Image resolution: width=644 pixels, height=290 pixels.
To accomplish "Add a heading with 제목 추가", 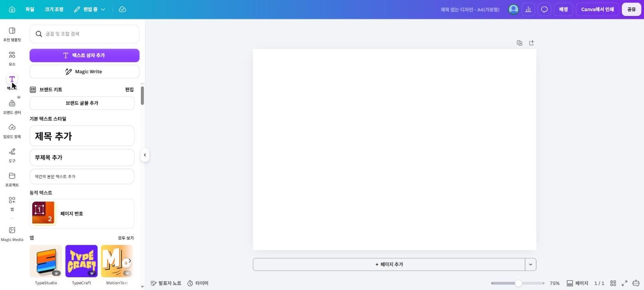I will (82, 136).
